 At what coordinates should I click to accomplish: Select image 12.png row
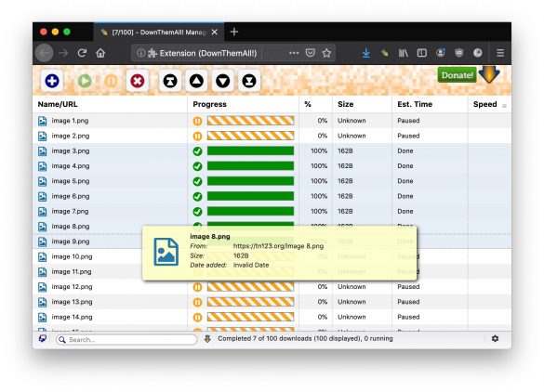272,287
